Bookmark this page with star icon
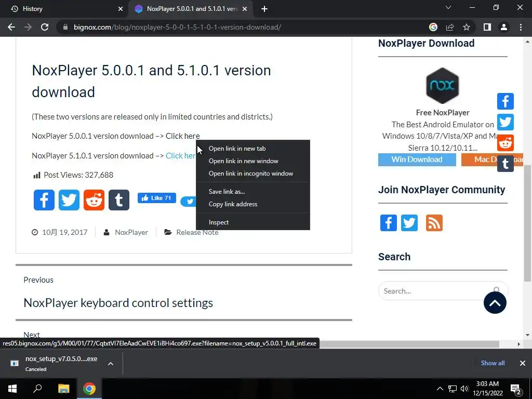The image size is (532, 399). click(467, 27)
